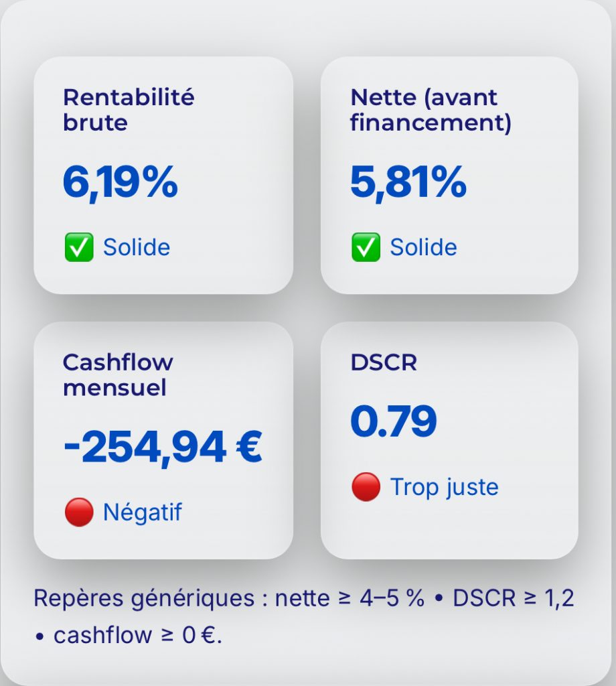The width and height of the screenshot is (616, 686).
Task: Click the green checkmark under Rentabilité brute
Action: click(x=78, y=247)
